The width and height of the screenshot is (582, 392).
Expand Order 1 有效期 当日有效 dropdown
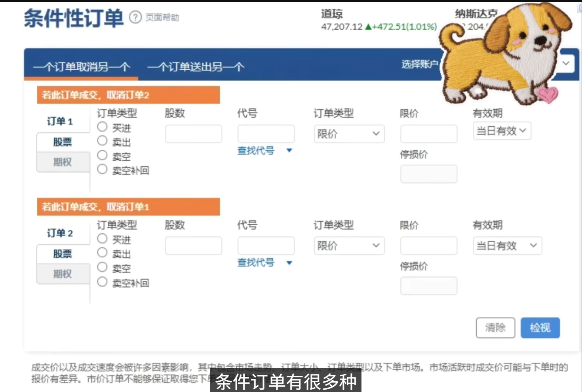click(501, 131)
